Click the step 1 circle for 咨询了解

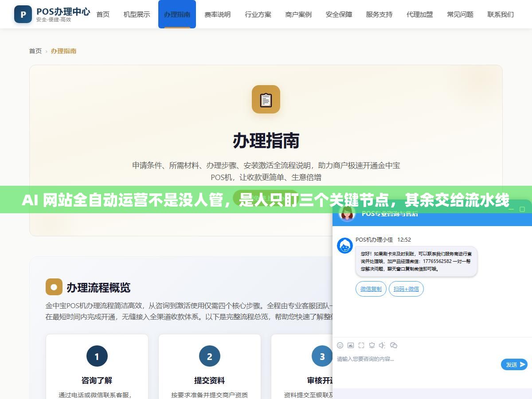pyautogui.click(x=97, y=356)
